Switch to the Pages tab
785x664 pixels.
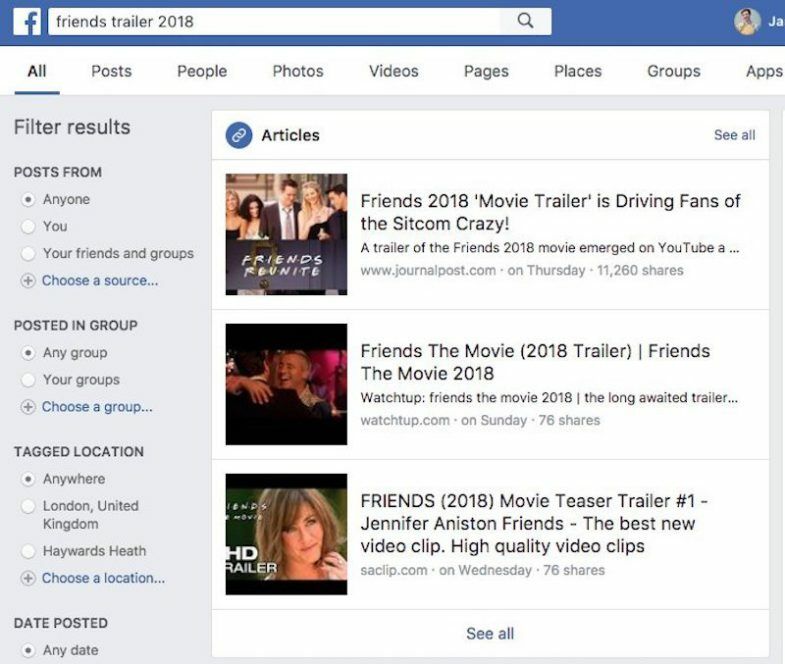(486, 71)
